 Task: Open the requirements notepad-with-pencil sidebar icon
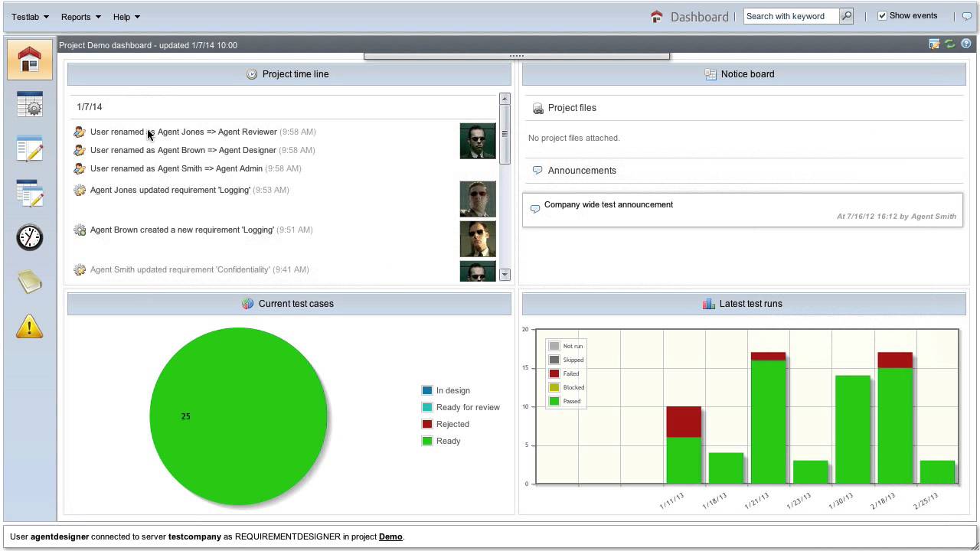pos(30,148)
